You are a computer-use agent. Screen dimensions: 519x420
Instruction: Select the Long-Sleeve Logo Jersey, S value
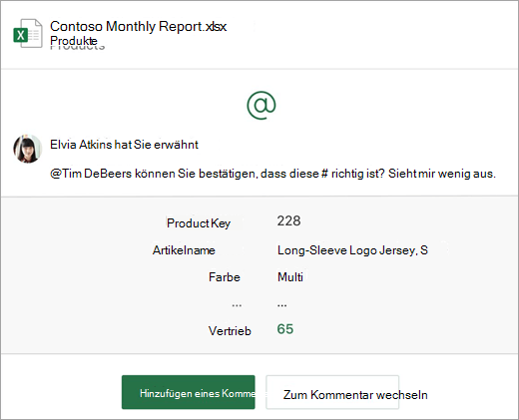(x=352, y=250)
